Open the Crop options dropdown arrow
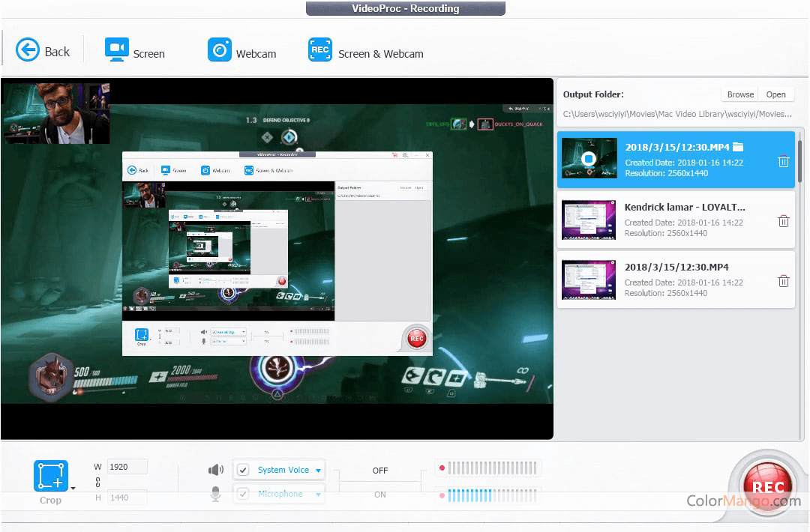This screenshot has height=532, width=810. pyautogui.click(x=73, y=489)
